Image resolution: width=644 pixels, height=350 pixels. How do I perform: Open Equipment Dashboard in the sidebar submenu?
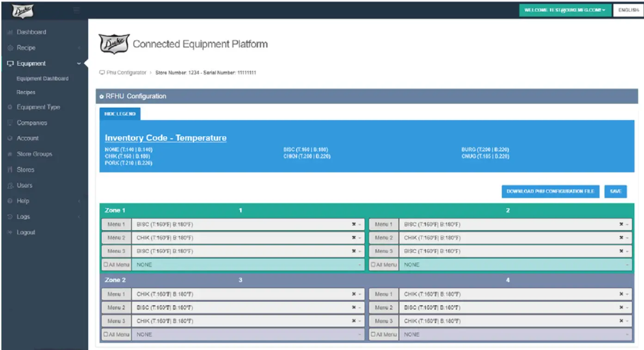pyautogui.click(x=43, y=79)
